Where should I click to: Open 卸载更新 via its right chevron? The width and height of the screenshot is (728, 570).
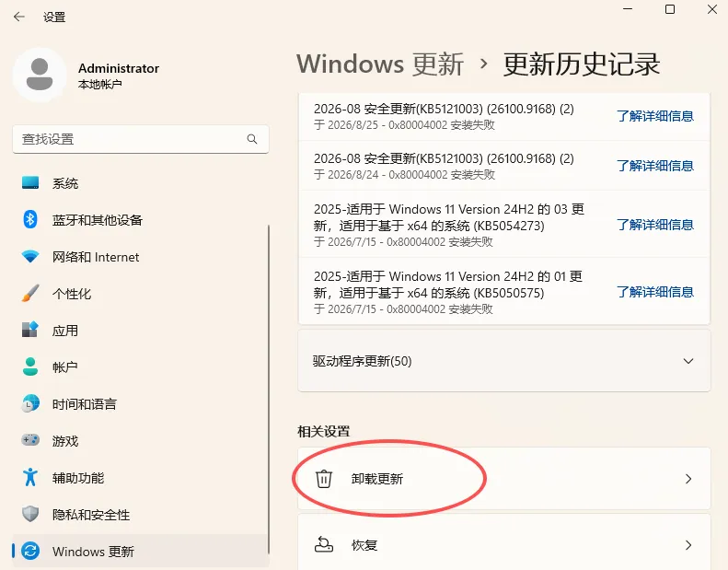688,479
